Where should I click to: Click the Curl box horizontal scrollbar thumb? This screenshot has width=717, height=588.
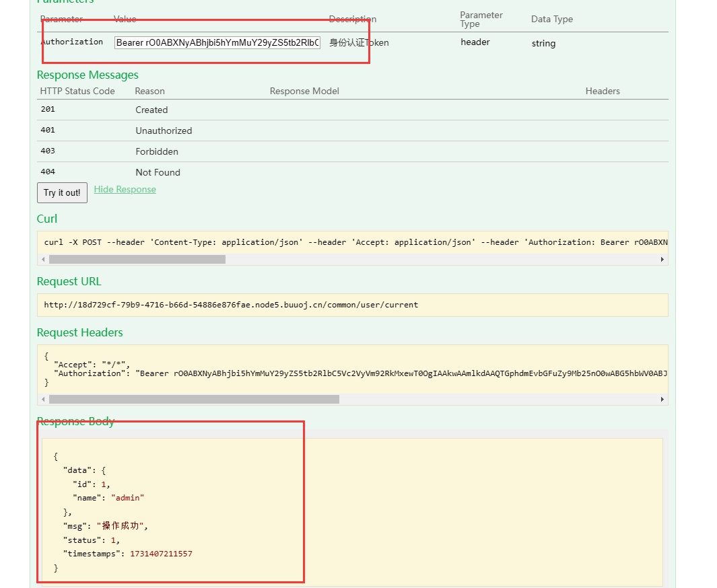click(137, 259)
